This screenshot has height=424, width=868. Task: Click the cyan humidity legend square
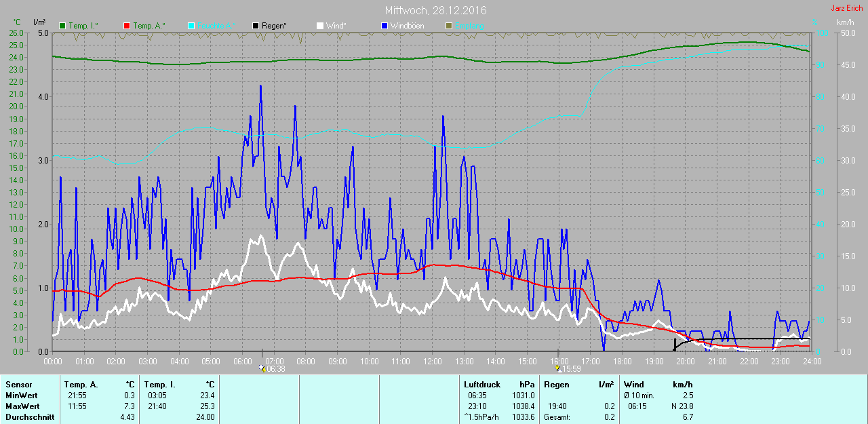click(191, 26)
